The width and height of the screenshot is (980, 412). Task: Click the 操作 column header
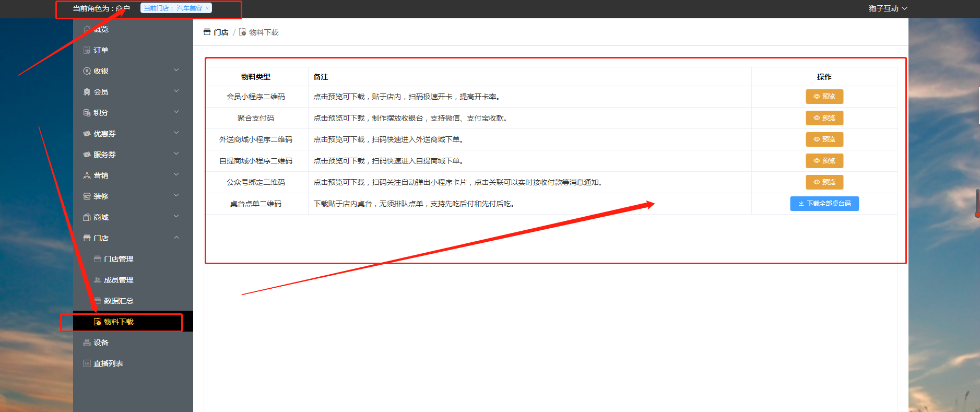[824, 77]
